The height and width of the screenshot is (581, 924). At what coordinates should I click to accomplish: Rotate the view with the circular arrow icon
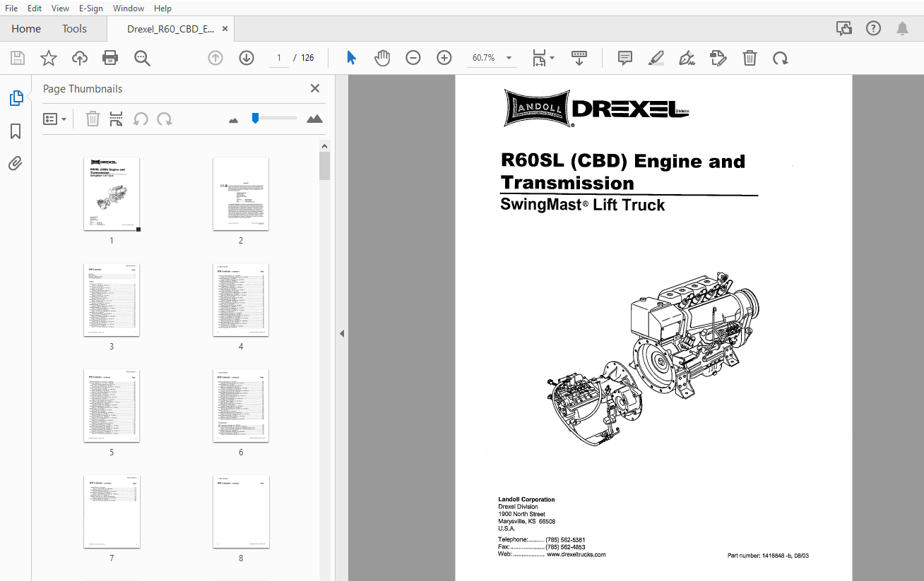(x=781, y=58)
